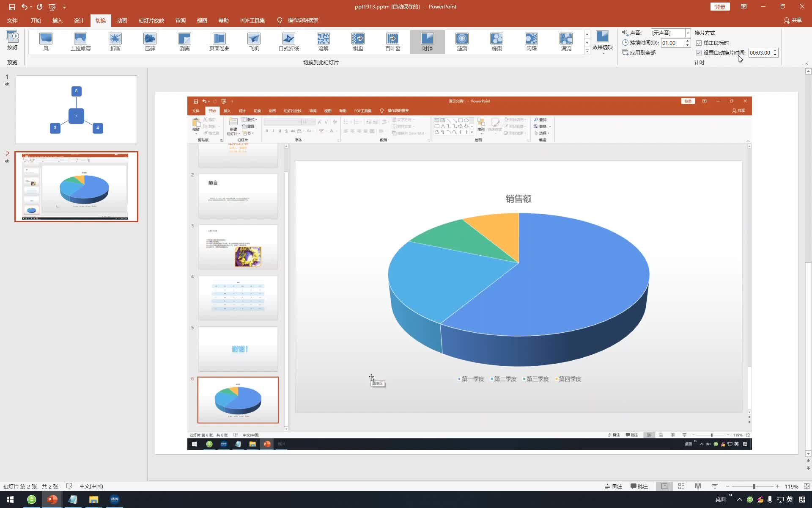Increase 持续时间 duration with up arrow
This screenshot has height=508, width=812.
pos(687,41)
